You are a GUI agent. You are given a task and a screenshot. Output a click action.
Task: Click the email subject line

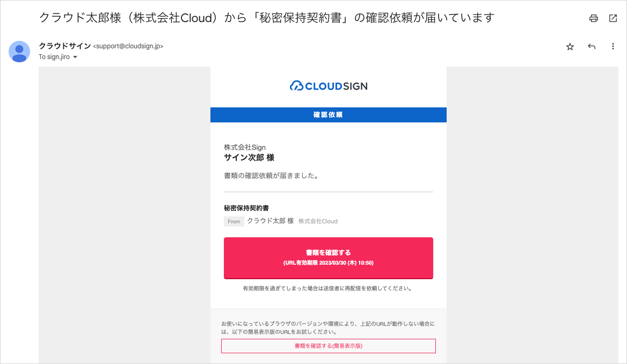[x=267, y=18]
